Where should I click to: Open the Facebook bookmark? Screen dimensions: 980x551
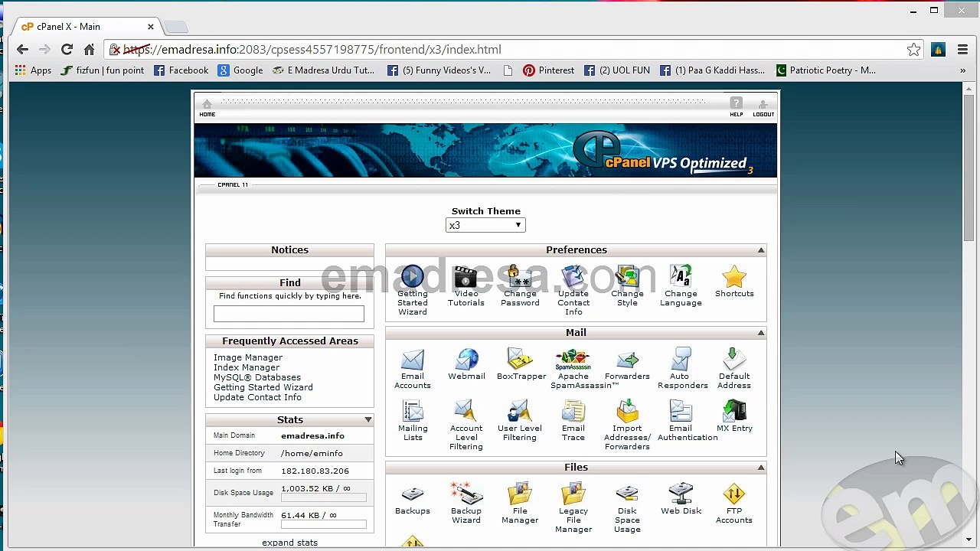[181, 70]
